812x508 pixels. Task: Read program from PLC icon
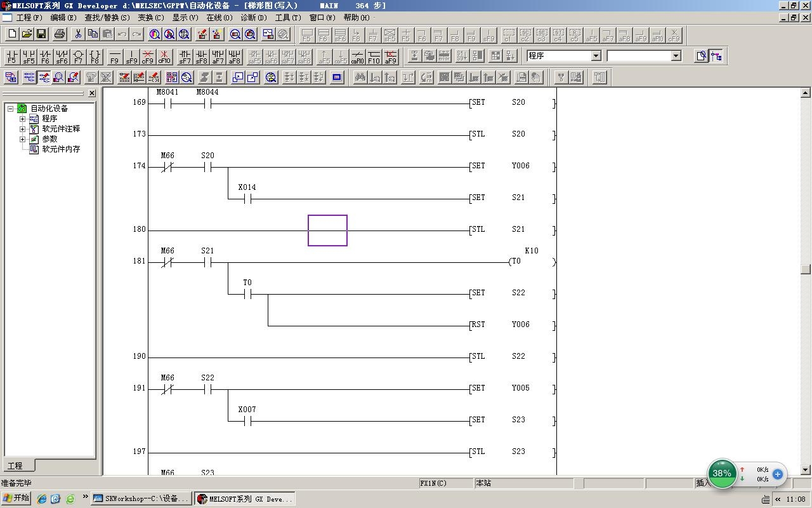coord(217,34)
